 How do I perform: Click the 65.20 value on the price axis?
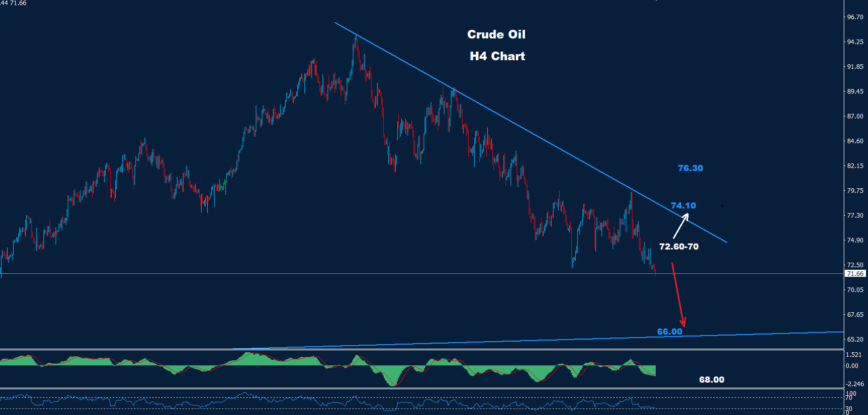pyautogui.click(x=855, y=340)
